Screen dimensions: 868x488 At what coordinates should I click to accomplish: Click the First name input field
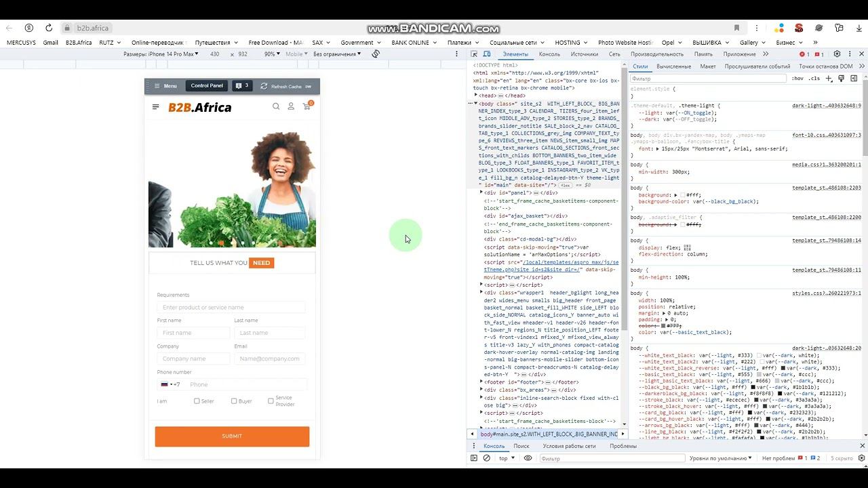[193, 333]
